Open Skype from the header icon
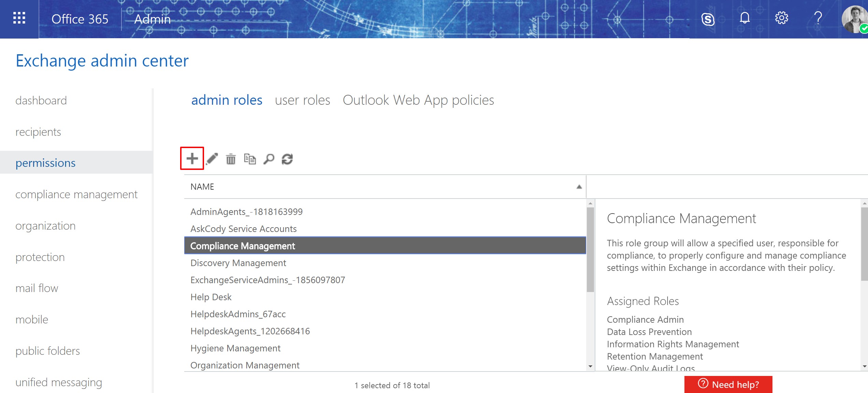Viewport: 868px width, 393px height. (x=708, y=19)
